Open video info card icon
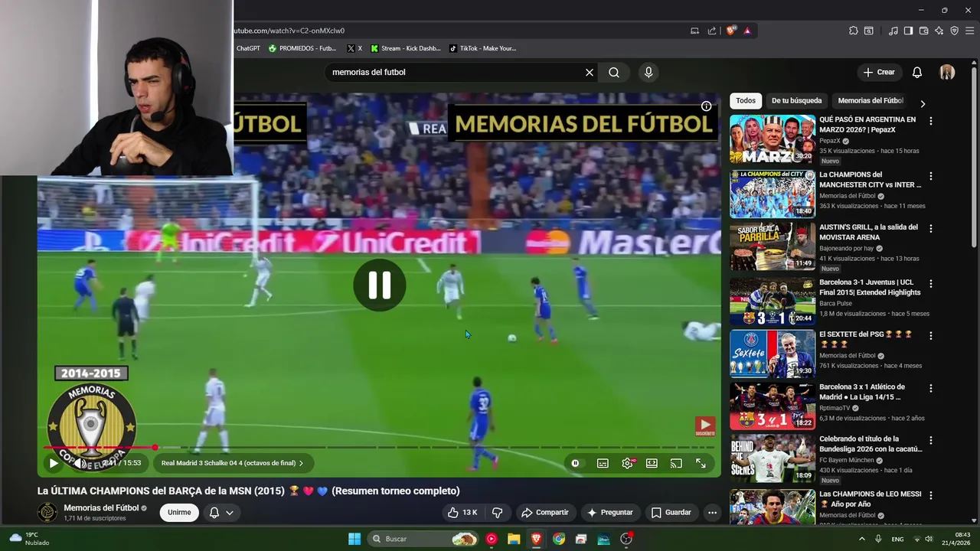Image resolution: width=980 pixels, height=551 pixels. (706, 106)
